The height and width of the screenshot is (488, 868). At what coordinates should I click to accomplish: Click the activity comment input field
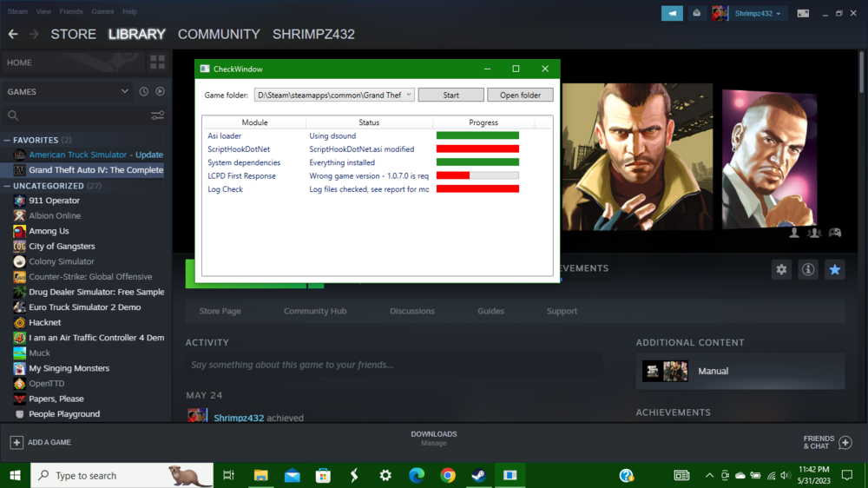(x=393, y=365)
